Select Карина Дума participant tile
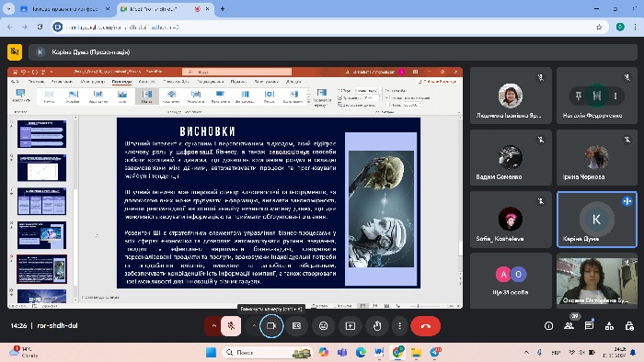The height and width of the screenshot is (362, 644). click(x=597, y=220)
